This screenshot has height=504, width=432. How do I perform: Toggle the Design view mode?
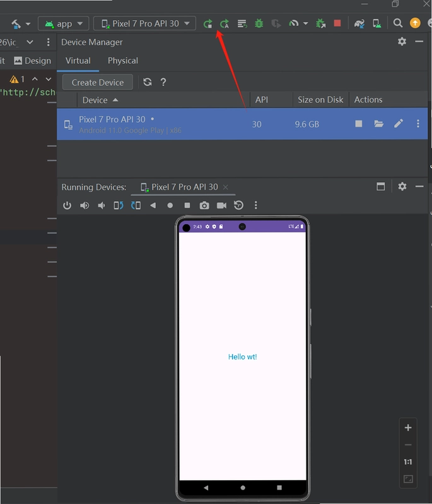point(33,60)
